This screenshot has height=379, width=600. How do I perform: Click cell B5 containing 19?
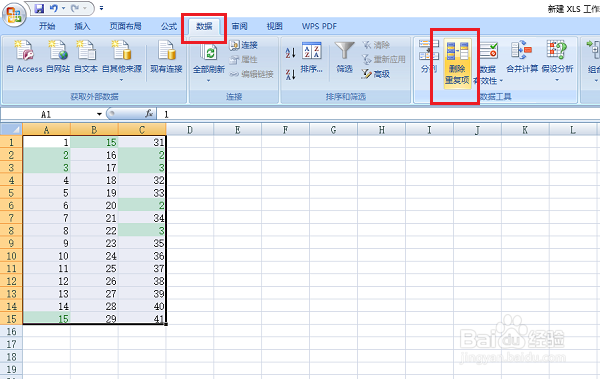point(94,193)
